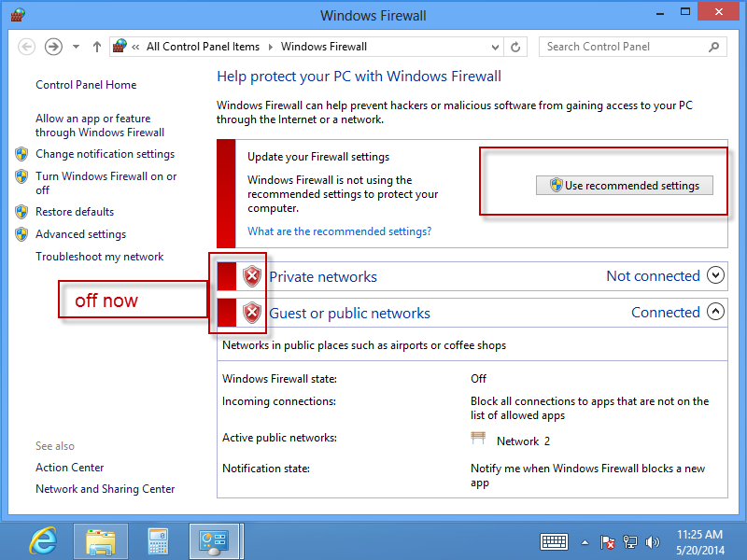Click 'Off' firewall state value
This screenshot has height=560, width=747.
click(x=478, y=379)
